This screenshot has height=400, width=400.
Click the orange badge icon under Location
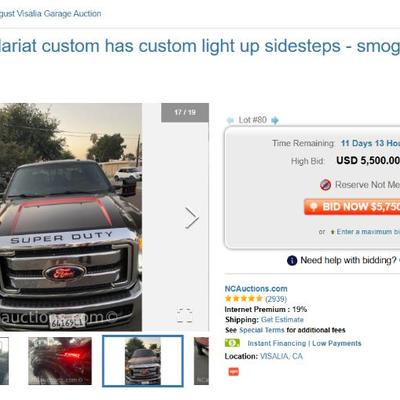click(233, 372)
